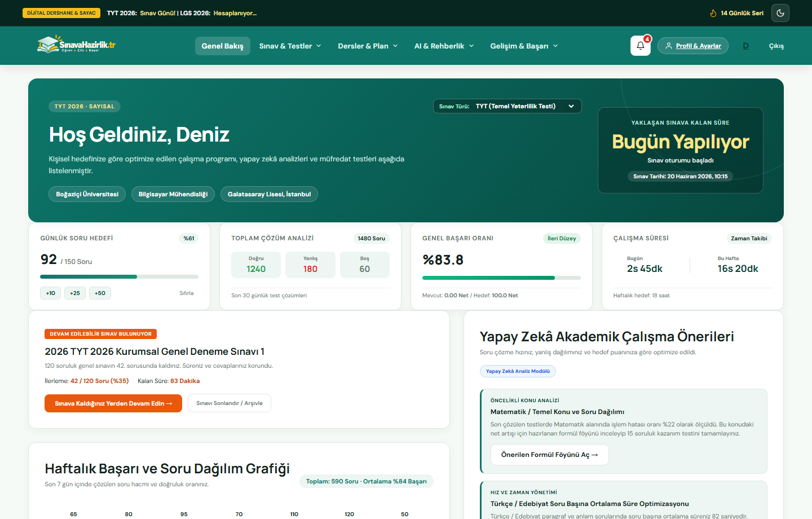Click Sınavı Sonlandır / Arşivle button
Screen dimensions: 812x519
coord(230,403)
